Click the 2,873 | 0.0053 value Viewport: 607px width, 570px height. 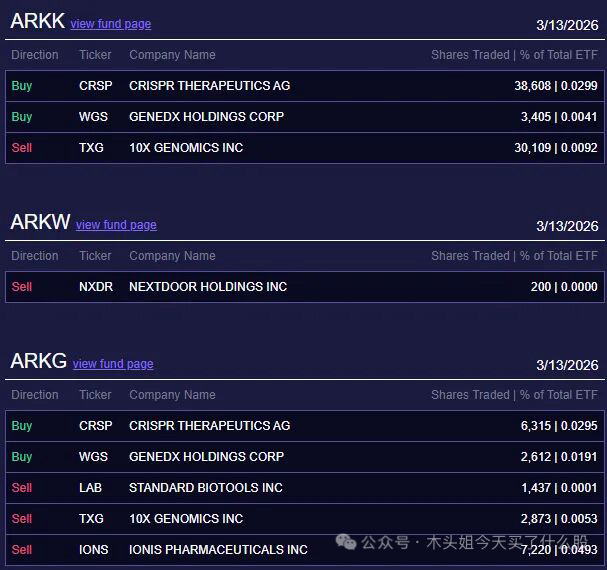[559, 518]
